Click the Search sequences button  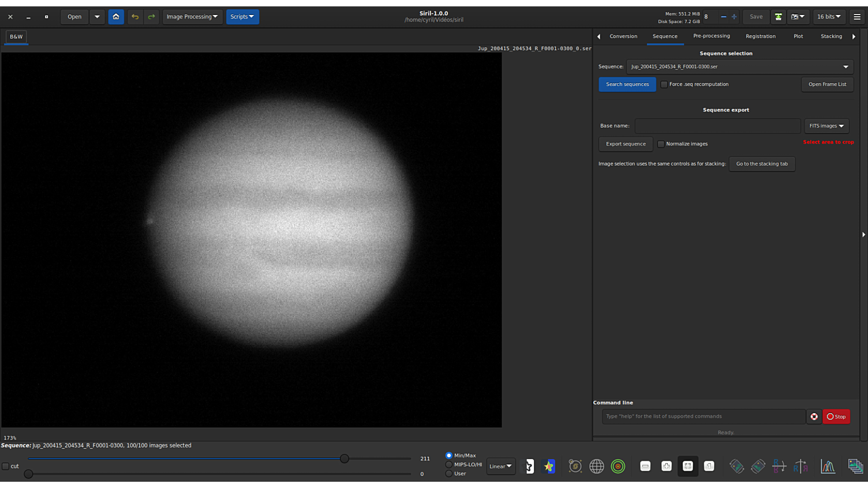[627, 84]
